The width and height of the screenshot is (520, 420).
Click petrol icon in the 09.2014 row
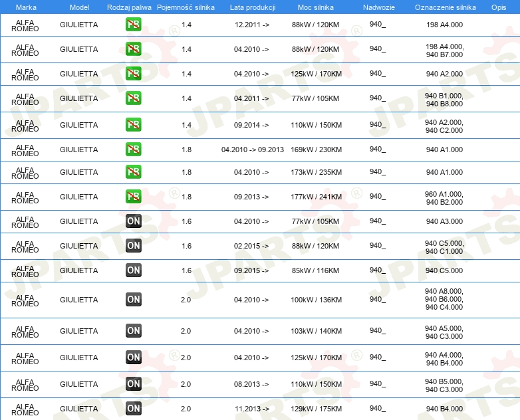tap(133, 125)
